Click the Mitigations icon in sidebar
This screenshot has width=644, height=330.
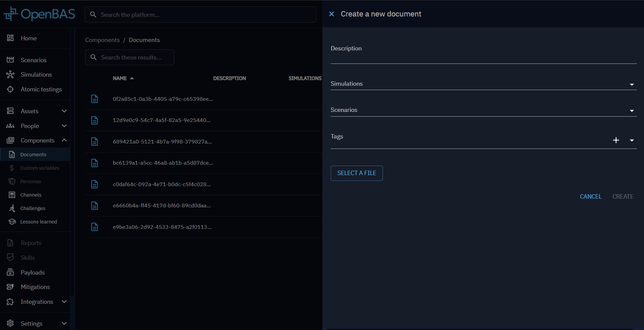pyautogui.click(x=10, y=287)
